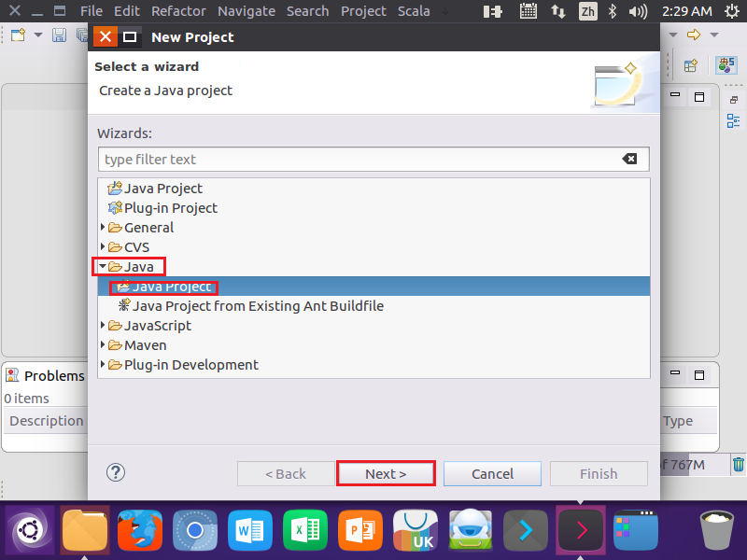
Task: Open Word from the dock
Action: coord(250,530)
